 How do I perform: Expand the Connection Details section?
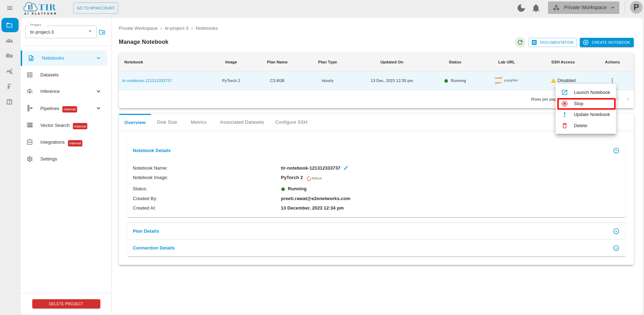point(616,248)
